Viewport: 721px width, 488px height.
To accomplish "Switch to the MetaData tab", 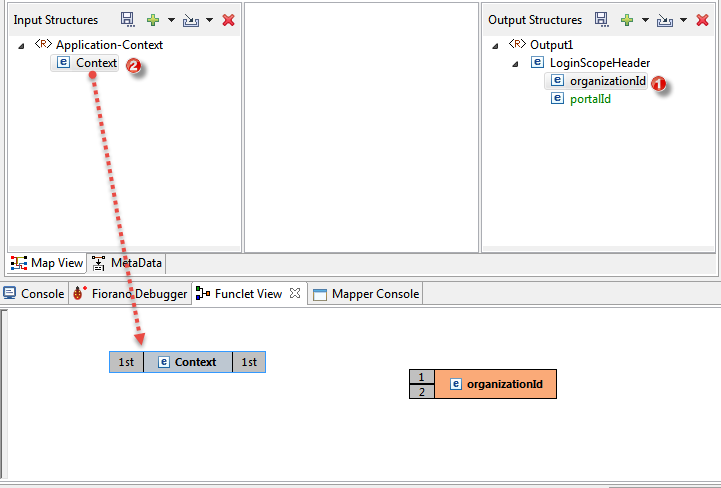I will (127, 263).
